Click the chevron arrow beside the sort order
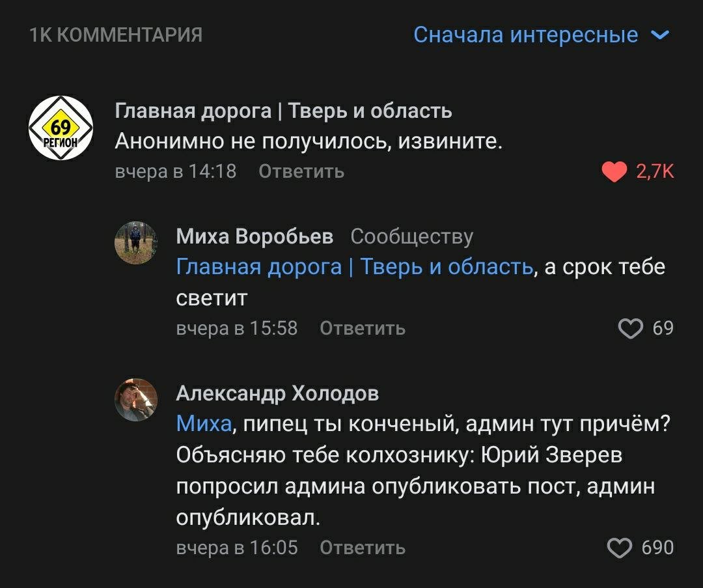Viewport: 703px width, 588px height. (x=659, y=35)
